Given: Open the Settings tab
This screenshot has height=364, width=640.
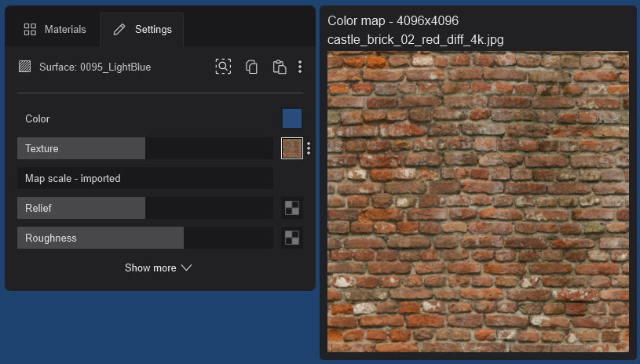Looking at the screenshot, I should coord(142,29).
